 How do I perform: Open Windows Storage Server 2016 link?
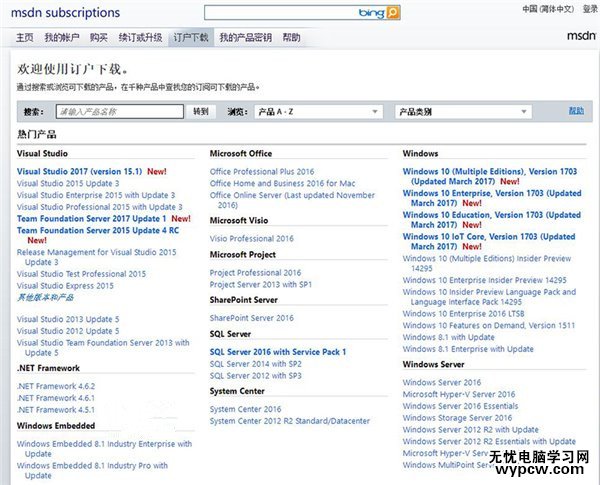click(457, 418)
